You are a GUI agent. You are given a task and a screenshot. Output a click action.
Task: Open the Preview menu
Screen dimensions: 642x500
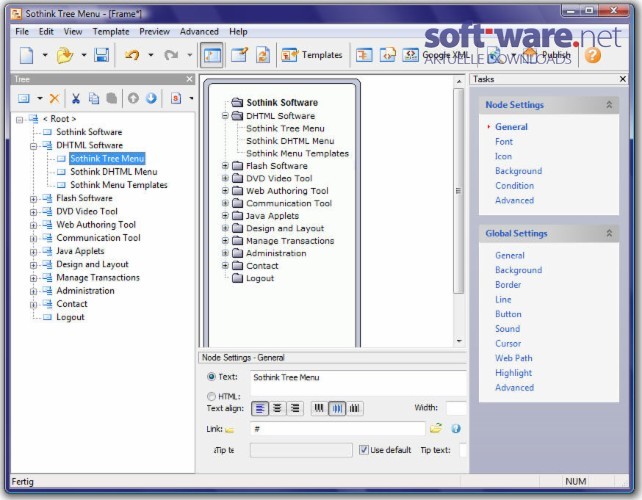(x=154, y=32)
